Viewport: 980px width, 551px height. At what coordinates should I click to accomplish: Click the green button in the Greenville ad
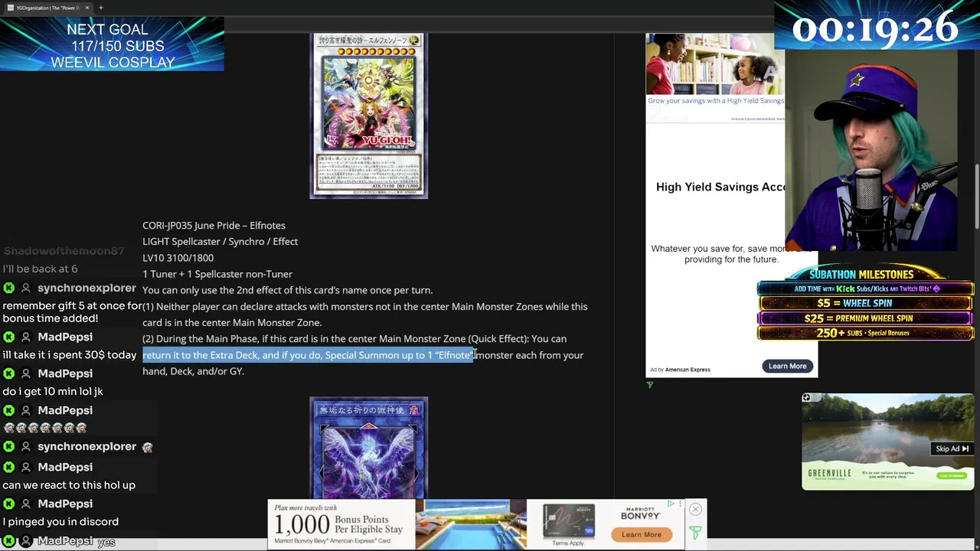[952, 475]
